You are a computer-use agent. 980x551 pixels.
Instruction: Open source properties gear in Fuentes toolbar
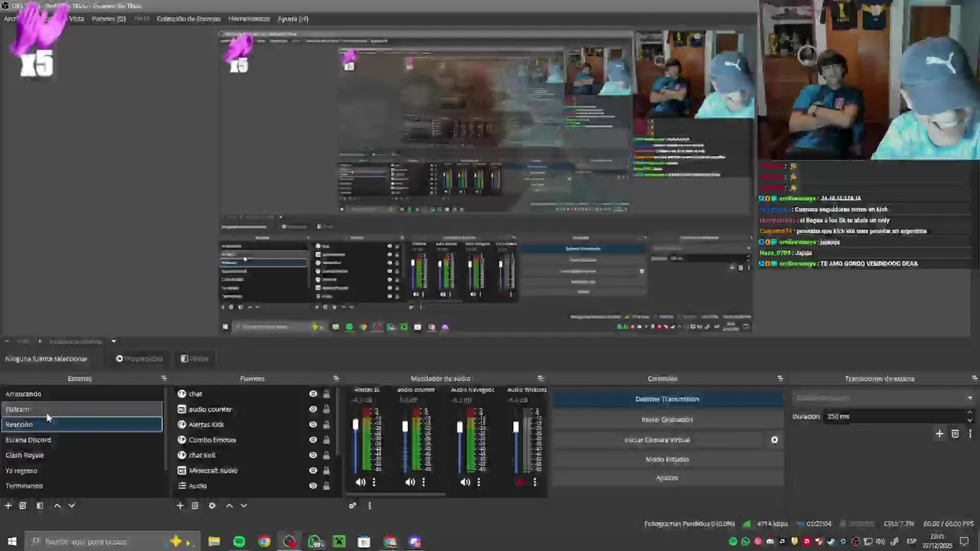click(x=212, y=505)
